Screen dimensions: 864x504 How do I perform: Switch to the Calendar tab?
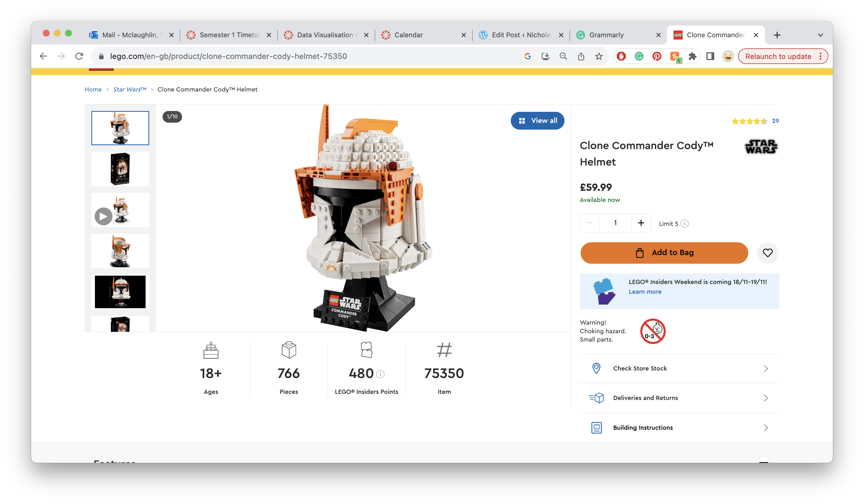pyautogui.click(x=408, y=35)
